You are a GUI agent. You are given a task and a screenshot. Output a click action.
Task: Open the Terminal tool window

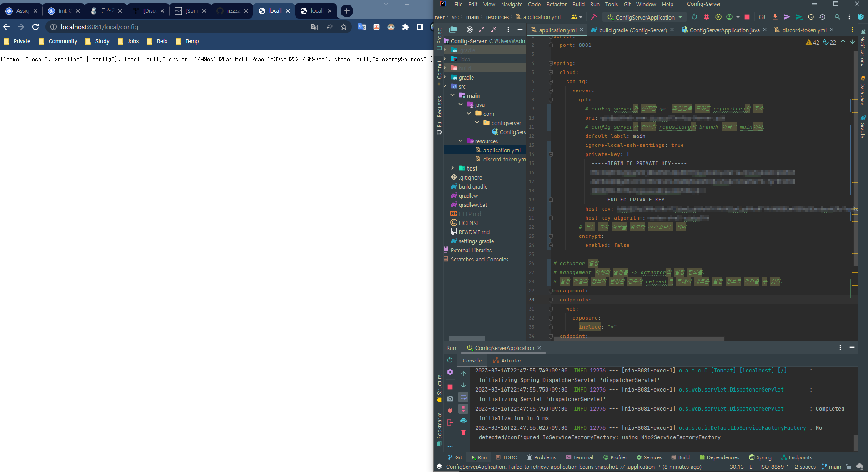point(579,457)
